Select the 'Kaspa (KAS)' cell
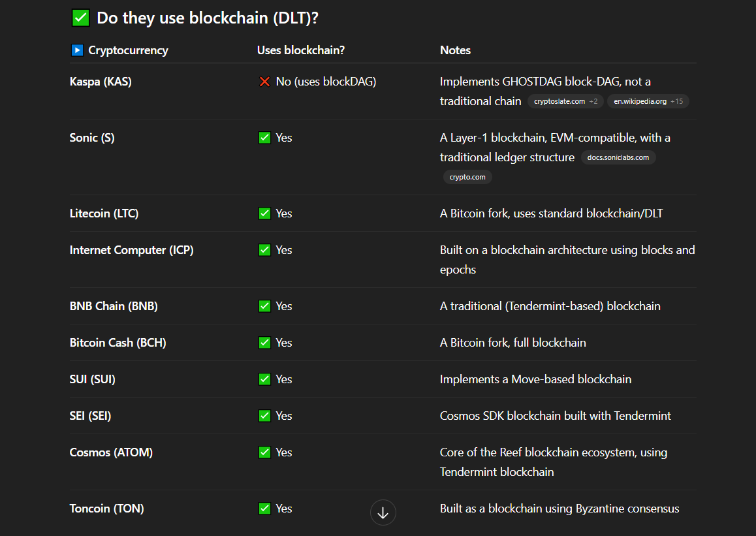Viewport: 756px width, 536px height. pos(101,82)
